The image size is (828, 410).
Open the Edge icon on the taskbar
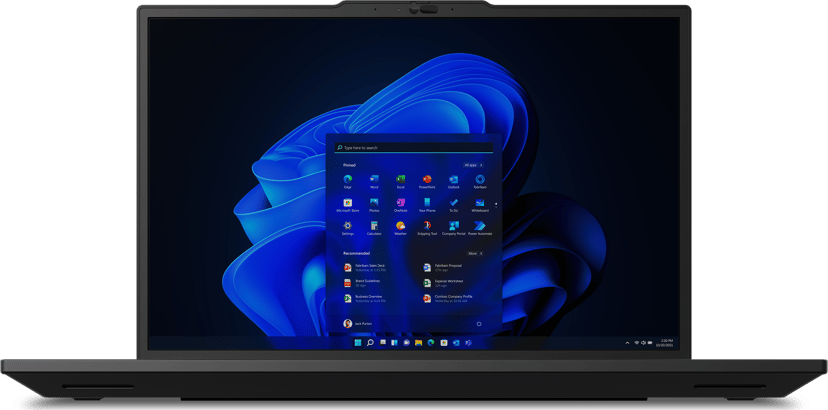[431, 342]
